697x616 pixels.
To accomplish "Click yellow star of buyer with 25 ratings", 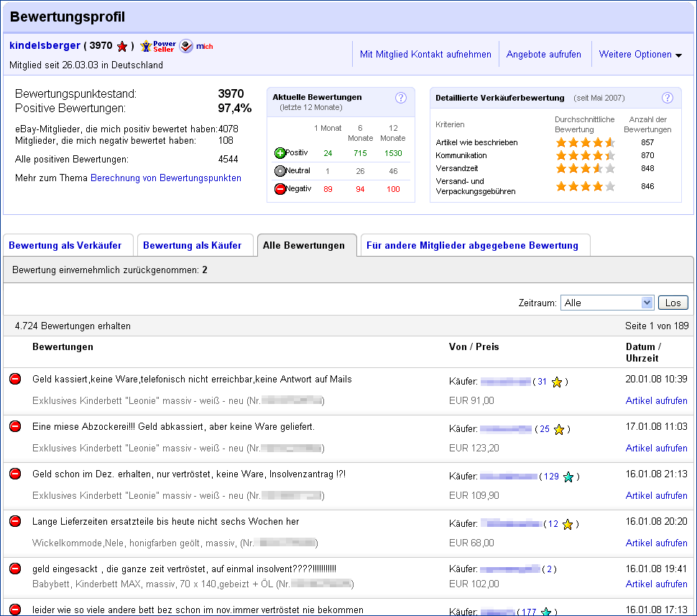I will coord(559,430).
